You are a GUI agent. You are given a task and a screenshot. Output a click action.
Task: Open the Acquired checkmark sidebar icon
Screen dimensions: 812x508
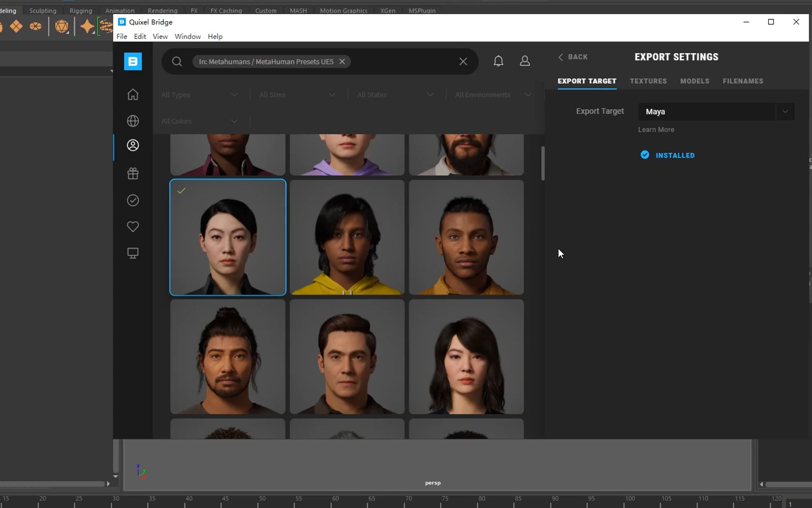click(x=133, y=200)
